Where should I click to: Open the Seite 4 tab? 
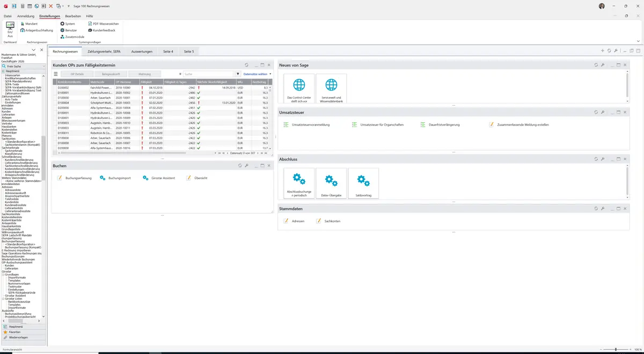(x=169, y=51)
